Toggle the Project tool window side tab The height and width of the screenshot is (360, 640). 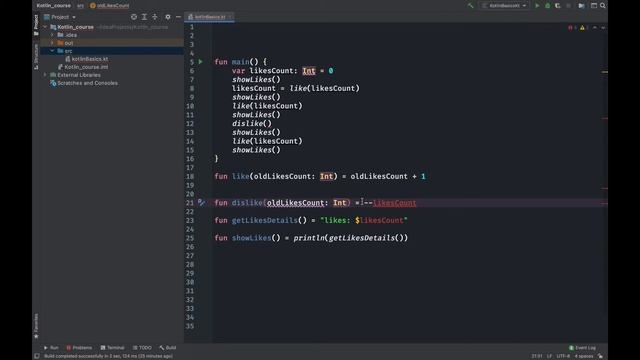click(36, 25)
